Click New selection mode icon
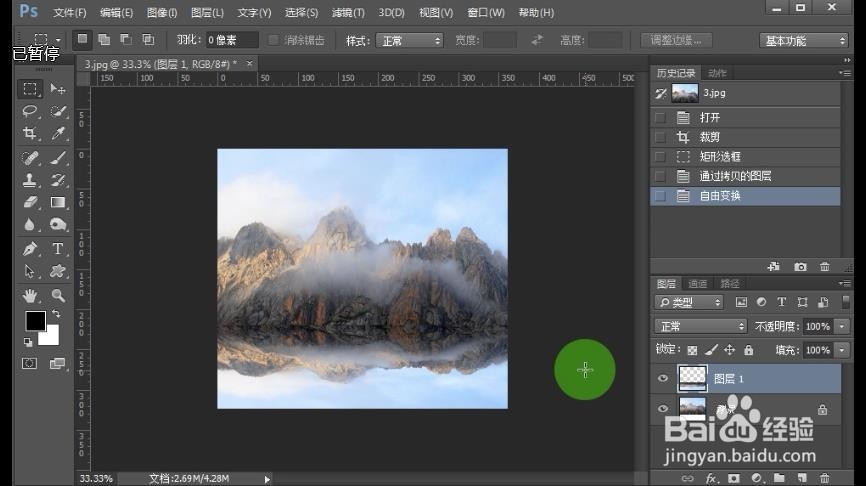The image size is (866, 486). point(82,39)
